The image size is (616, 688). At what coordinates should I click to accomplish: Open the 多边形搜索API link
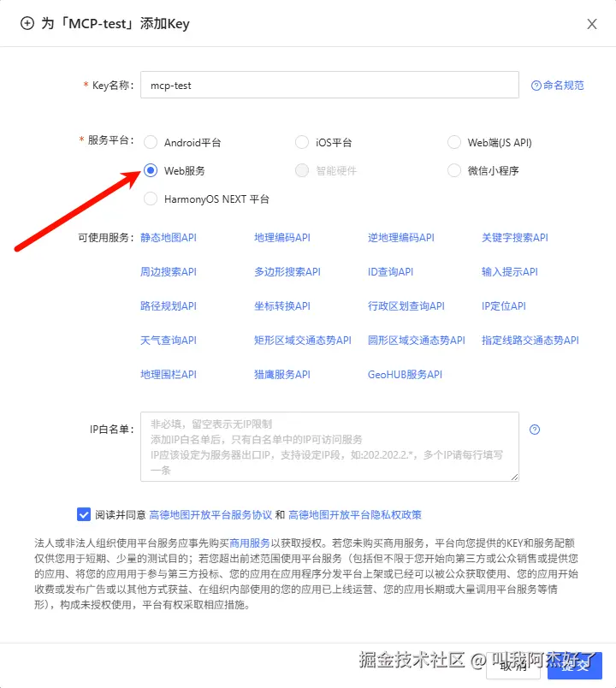click(287, 272)
